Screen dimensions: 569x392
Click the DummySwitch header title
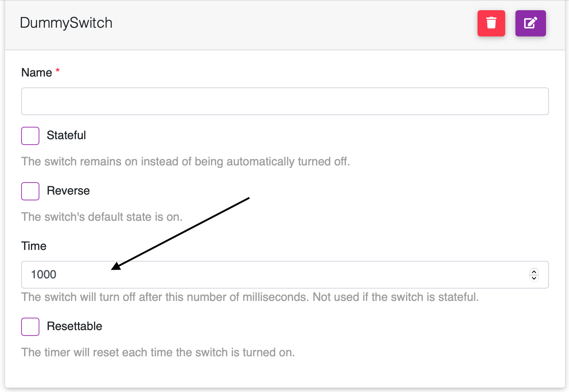tap(66, 23)
